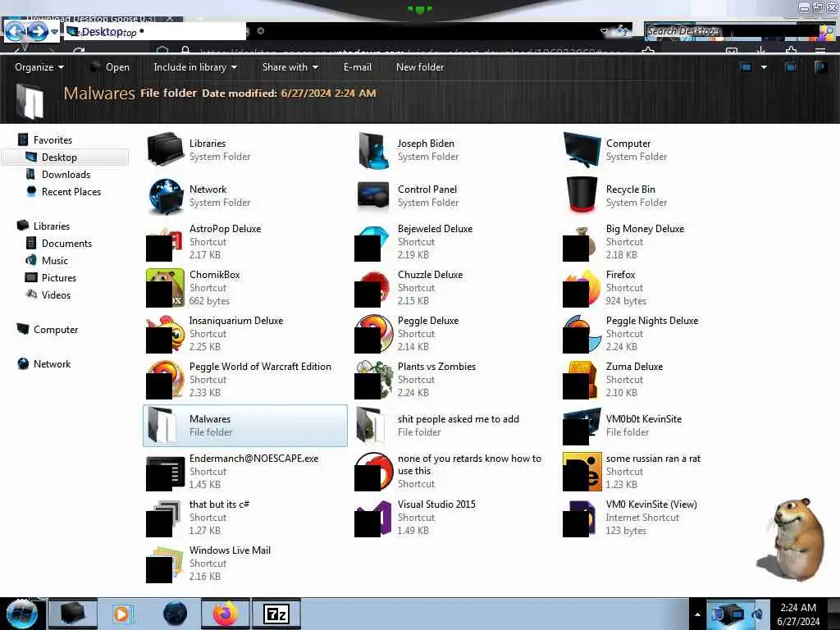The width and height of the screenshot is (840, 630).
Task: Open the Organize dropdown menu
Action: pos(39,67)
